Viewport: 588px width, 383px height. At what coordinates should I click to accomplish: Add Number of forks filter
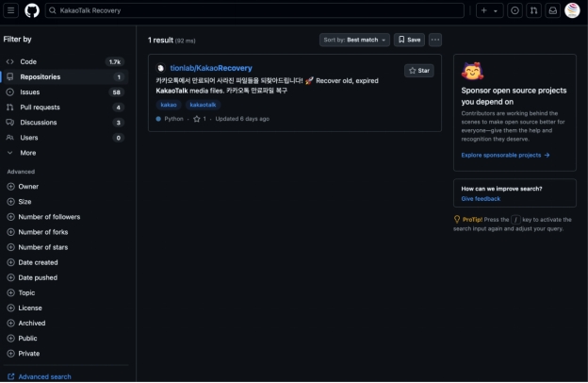[38, 232]
